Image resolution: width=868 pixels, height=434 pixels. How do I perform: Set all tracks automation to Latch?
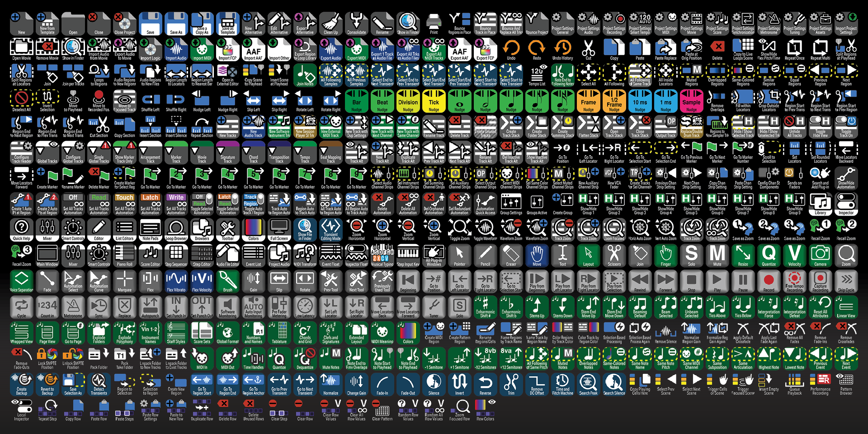click(150, 204)
